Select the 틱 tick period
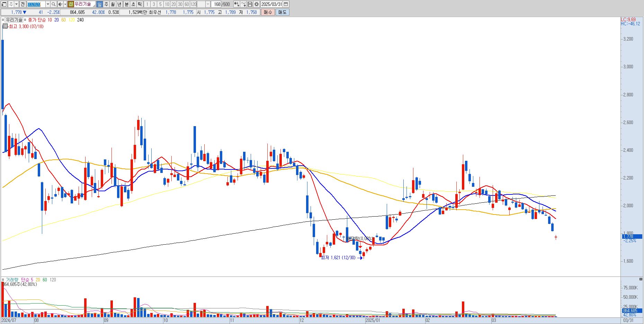Screen dimensions: 644x324 140,4
